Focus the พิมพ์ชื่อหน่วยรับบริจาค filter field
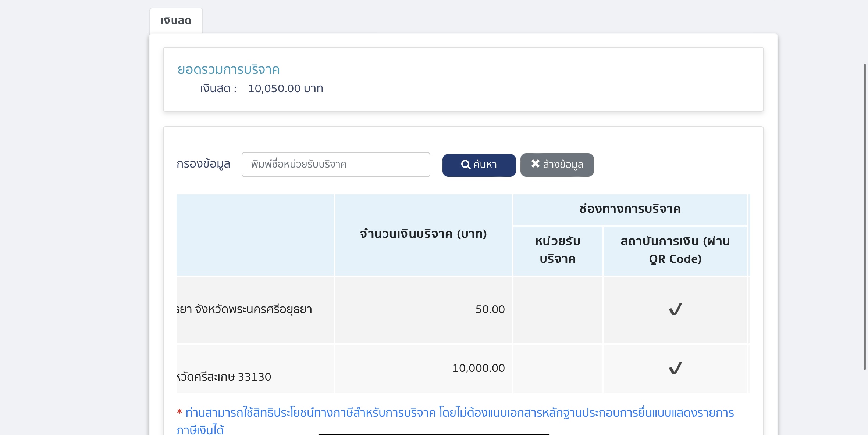 point(335,165)
